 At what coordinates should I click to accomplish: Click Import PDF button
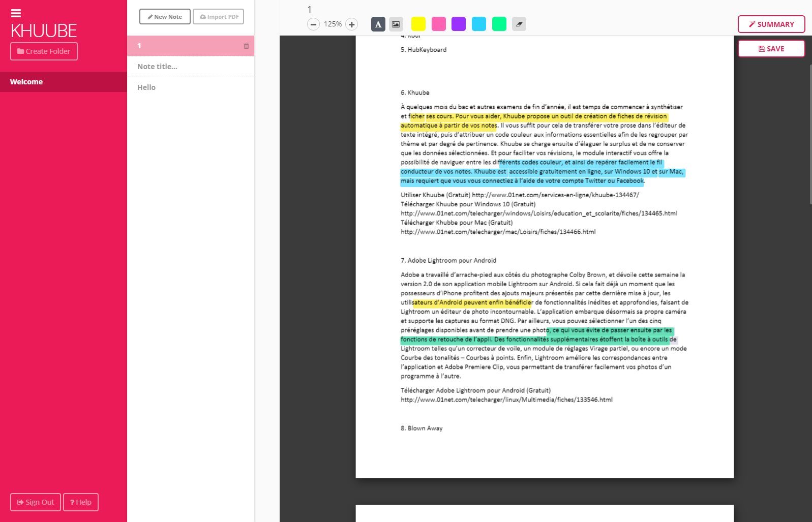(x=218, y=17)
